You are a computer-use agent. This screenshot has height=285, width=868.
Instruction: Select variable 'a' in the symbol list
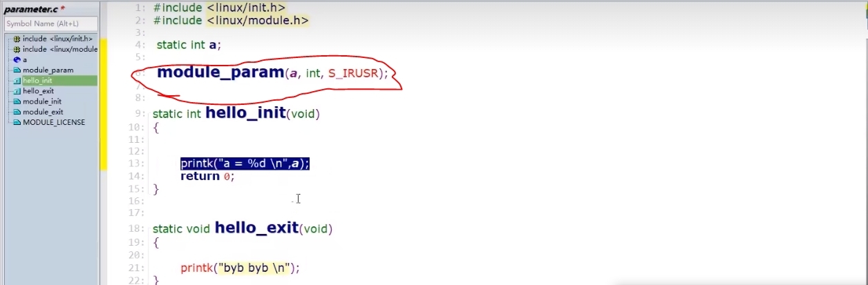coord(25,59)
